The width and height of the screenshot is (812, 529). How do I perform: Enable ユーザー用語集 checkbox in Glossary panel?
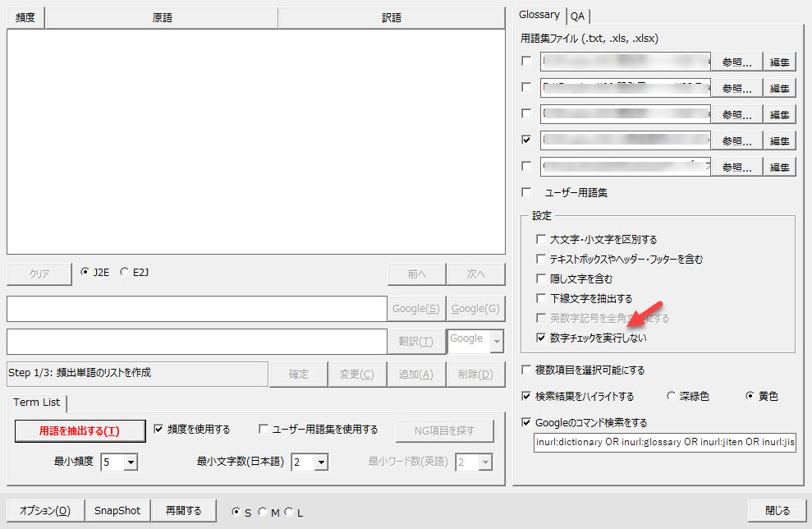coord(526,193)
